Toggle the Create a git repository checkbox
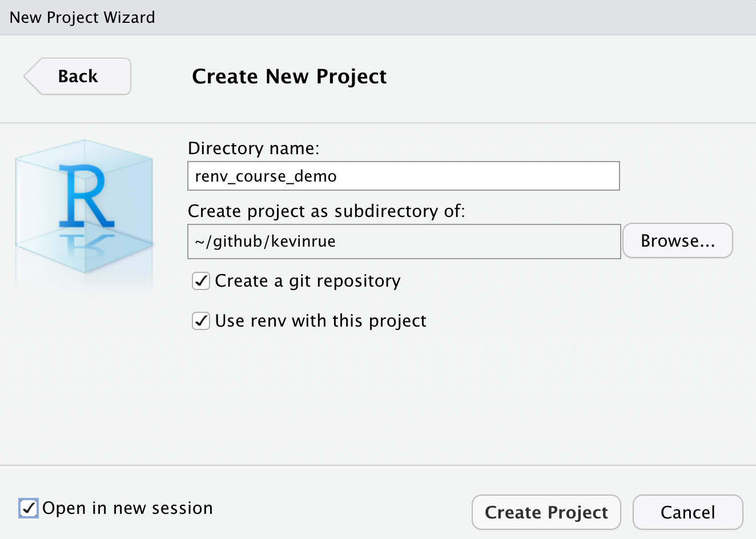This screenshot has width=756, height=539. (201, 281)
